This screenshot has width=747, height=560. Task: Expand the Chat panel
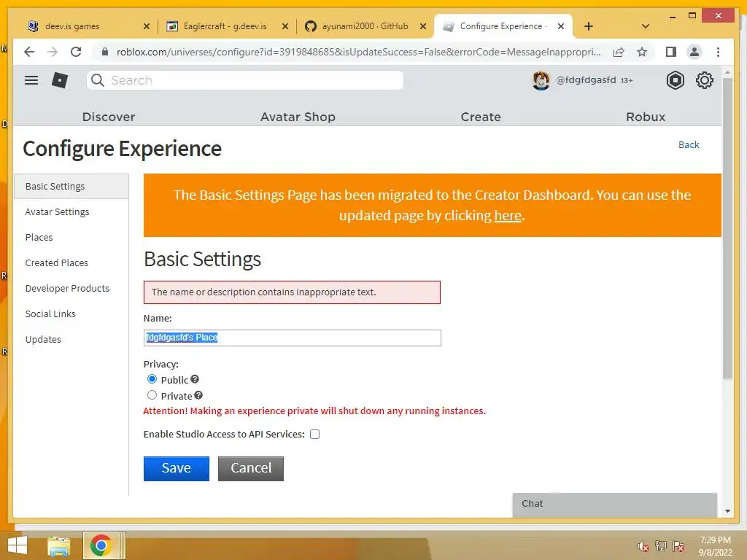[614, 504]
